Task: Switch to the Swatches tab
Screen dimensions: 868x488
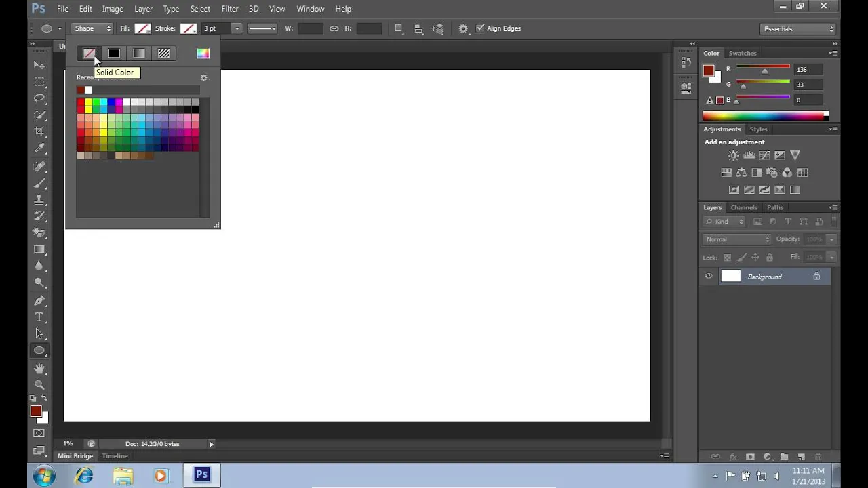Action: point(743,53)
